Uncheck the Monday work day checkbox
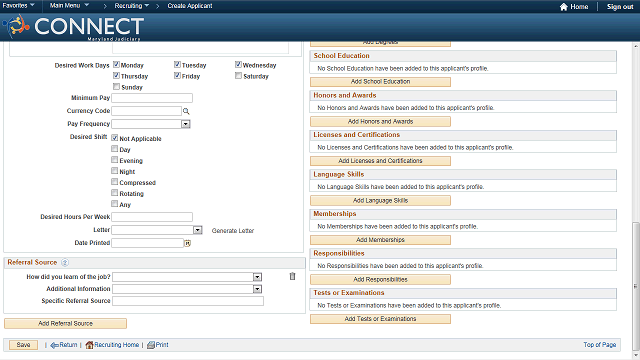This screenshot has width=640, height=360. coord(116,64)
